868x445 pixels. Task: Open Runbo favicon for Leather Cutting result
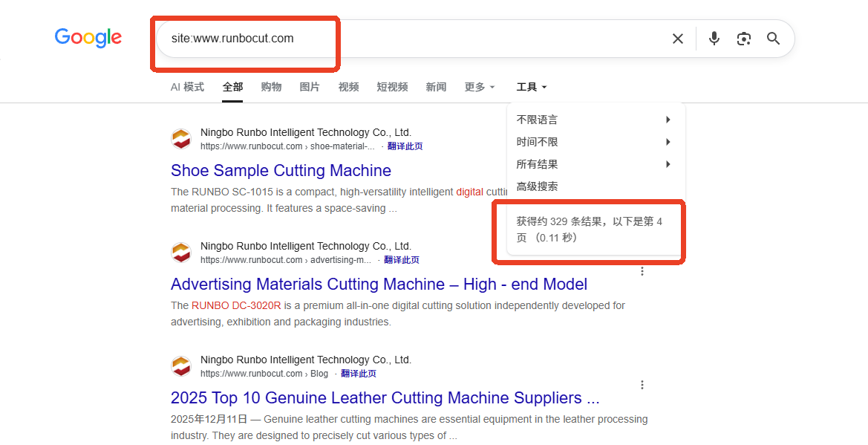coord(181,366)
